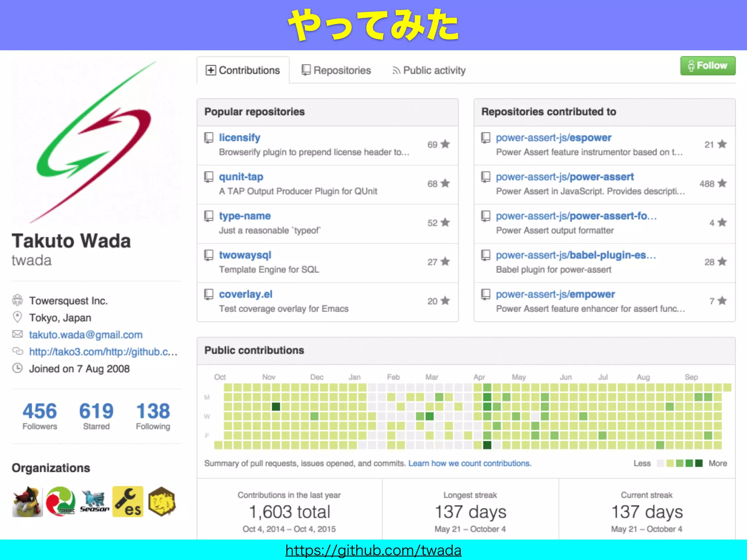
Task: Open power-assert-js/power-assert repository link
Action: (x=565, y=177)
